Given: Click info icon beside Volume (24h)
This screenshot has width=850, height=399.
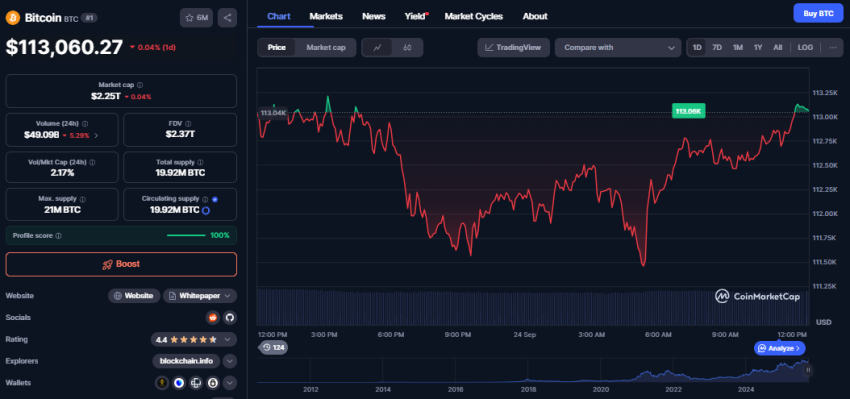Looking at the screenshot, I should point(85,124).
